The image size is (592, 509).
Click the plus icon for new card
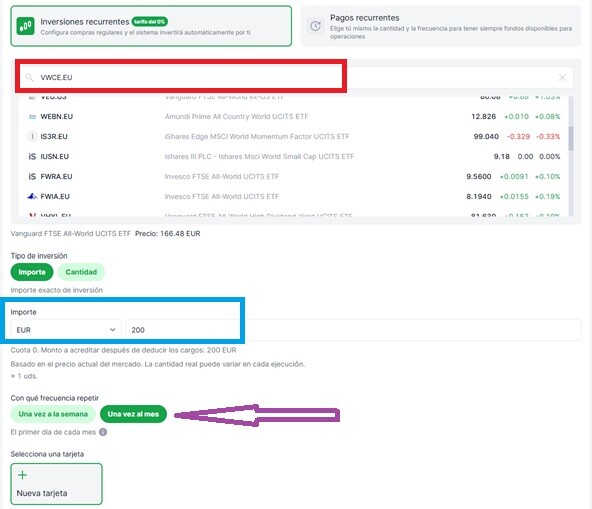[x=22, y=475]
